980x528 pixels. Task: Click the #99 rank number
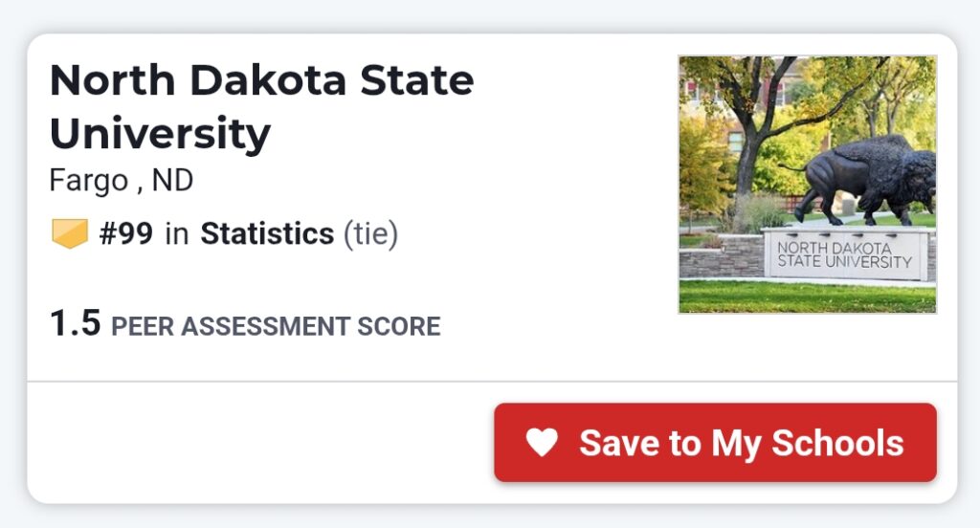pos(126,233)
